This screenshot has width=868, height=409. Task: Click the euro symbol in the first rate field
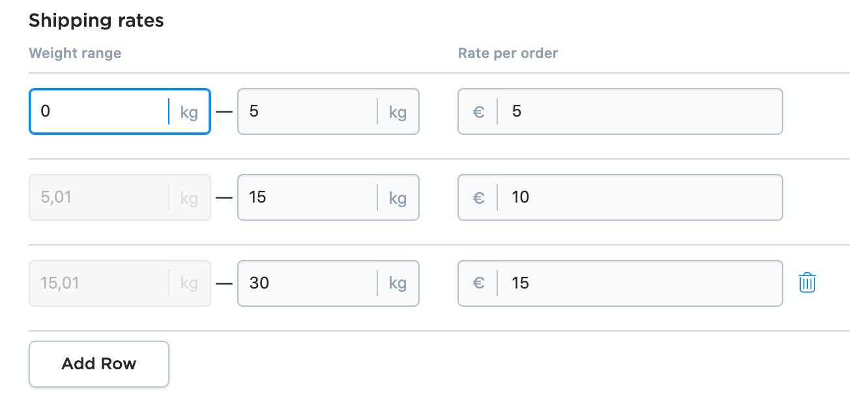[478, 111]
